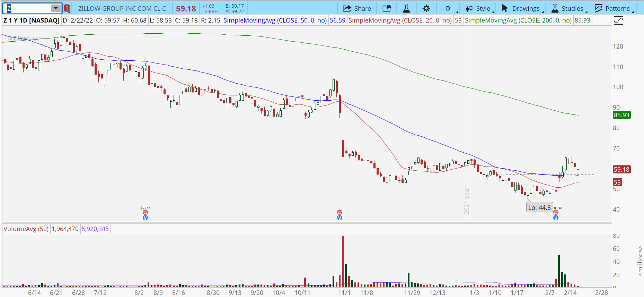Click the red SimpleMovingAvg (CLOSE, 20) study label

[400, 20]
